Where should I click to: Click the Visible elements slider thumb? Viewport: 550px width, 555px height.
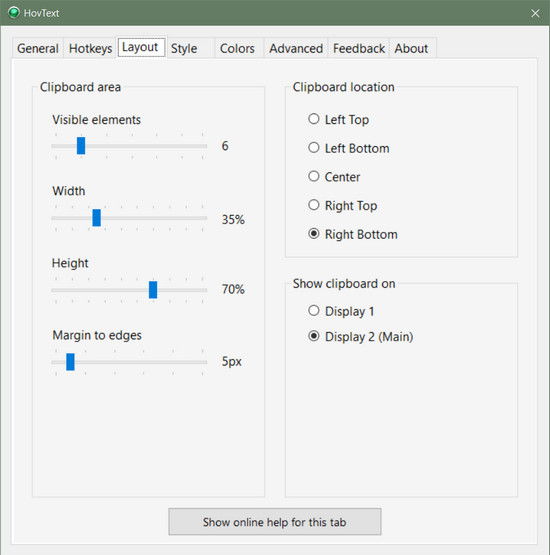[81, 146]
